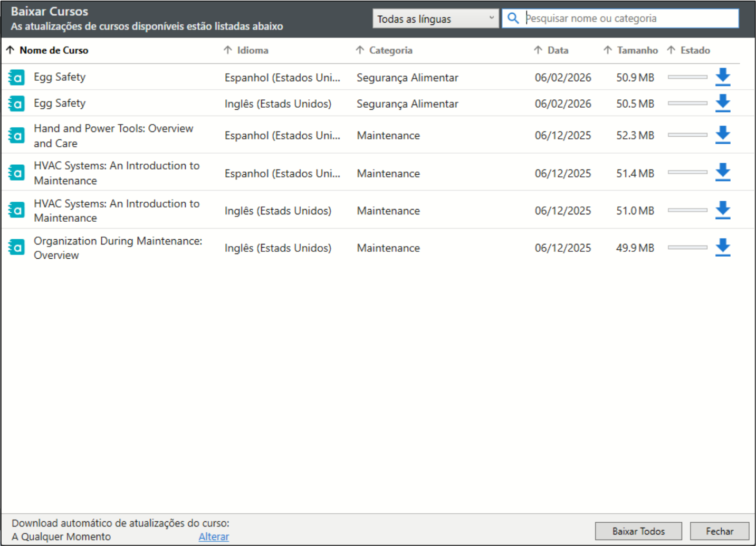
Task: Click progress bar for Egg Safety Spanish
Action: [687, 77]
